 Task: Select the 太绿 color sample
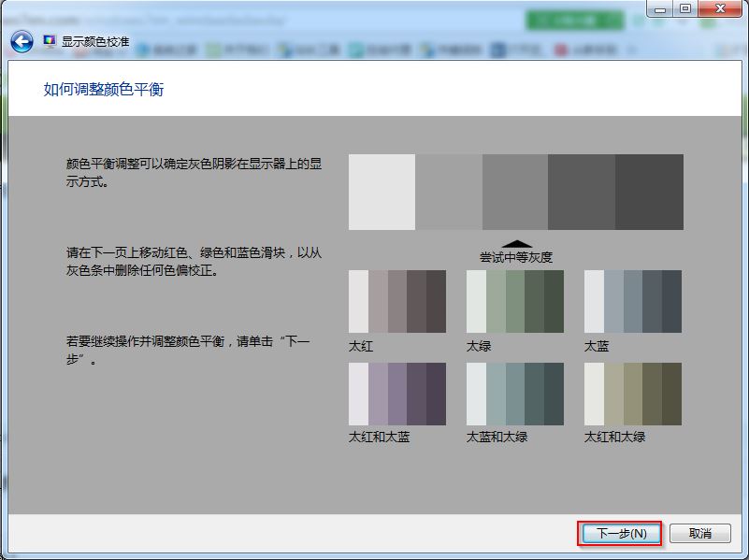pos(513,299)
